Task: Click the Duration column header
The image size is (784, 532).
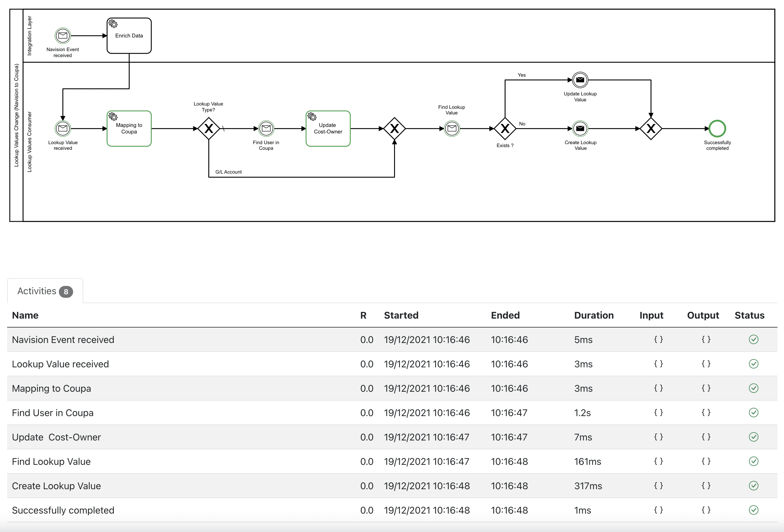Action: (x=594, y=315)
